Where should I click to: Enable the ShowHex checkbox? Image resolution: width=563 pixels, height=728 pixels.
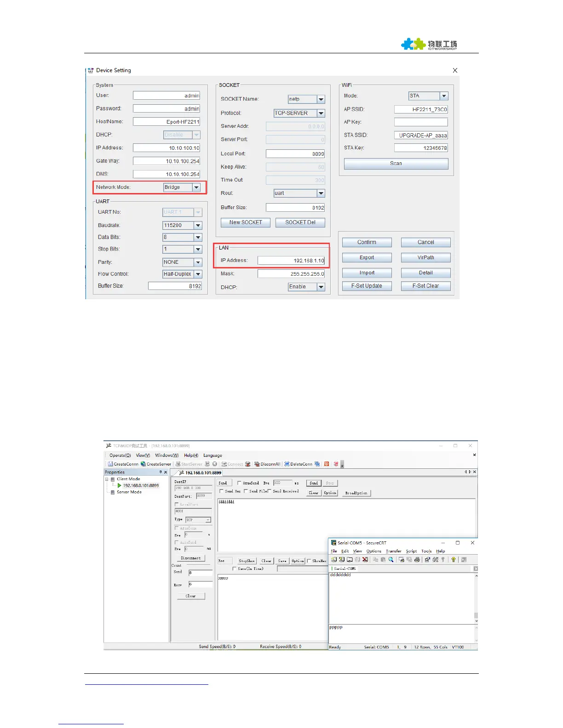pyautogui.click(x=309, y=561)
